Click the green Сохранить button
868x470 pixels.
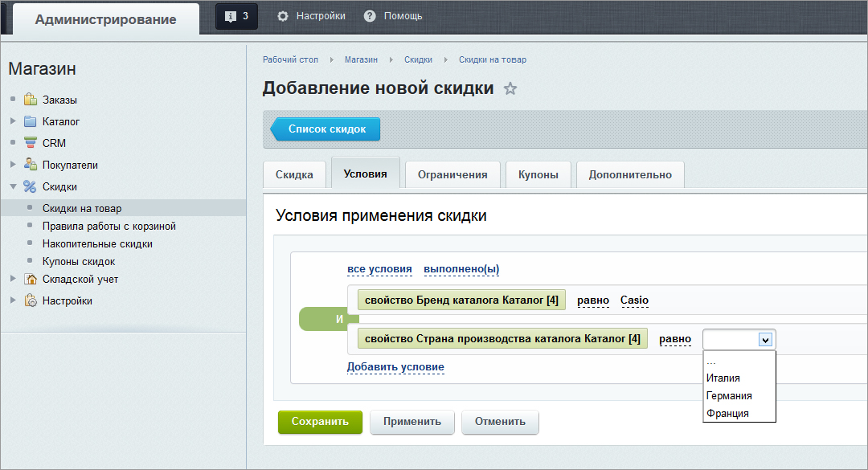pyautogui.click(x=320, y=422)
